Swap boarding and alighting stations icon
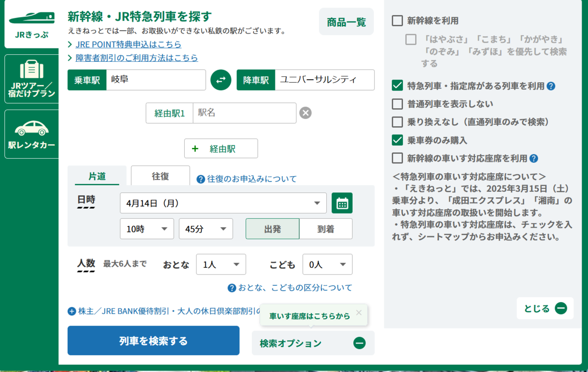588x372 pixels. click(221, 80)
